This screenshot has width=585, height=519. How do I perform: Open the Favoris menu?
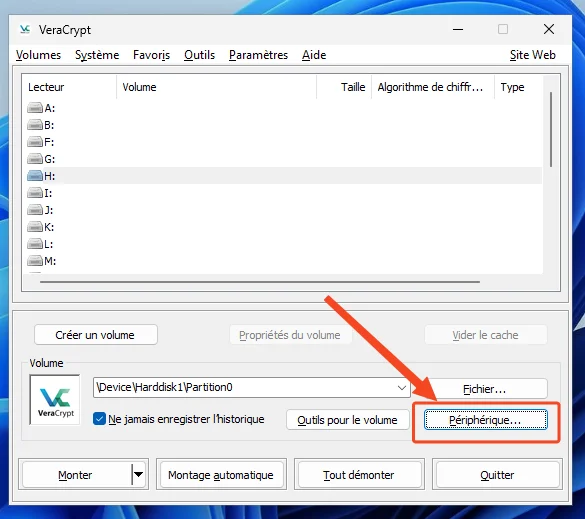coord(151,55)
